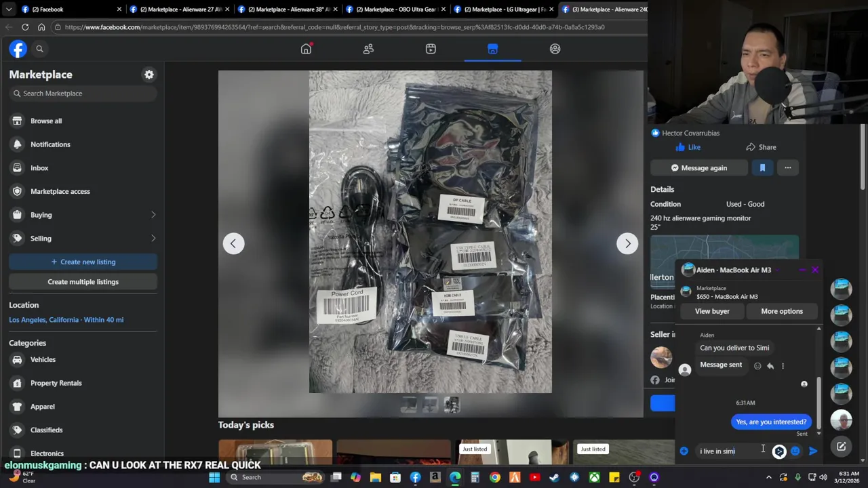Open Marketplace settings gear
This screenshot has height=488, width=868.
click(149, 75)
